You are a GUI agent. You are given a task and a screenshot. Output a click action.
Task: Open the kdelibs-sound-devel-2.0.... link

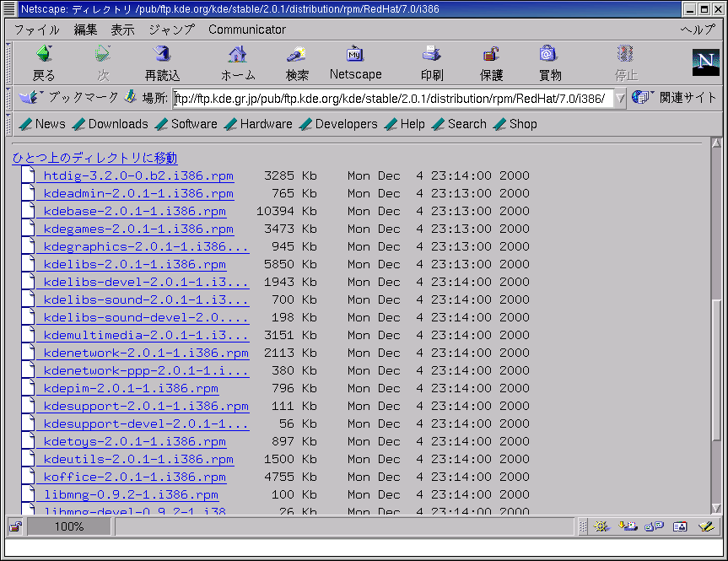pyautogui.click(x=146, y=317)
